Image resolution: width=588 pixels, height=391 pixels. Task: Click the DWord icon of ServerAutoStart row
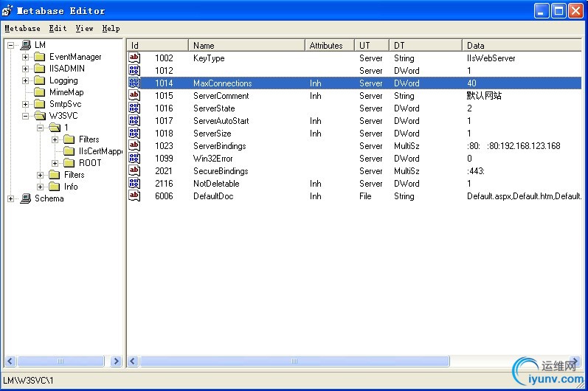click(x=134, y=121)
